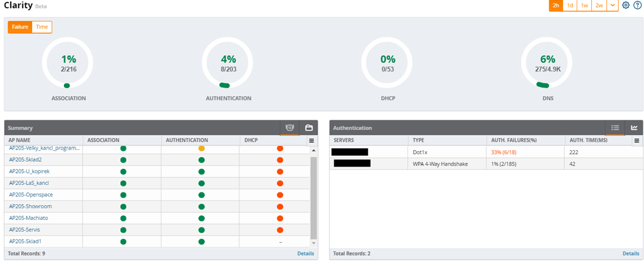Click the 42 auth time value

[572, 164]
